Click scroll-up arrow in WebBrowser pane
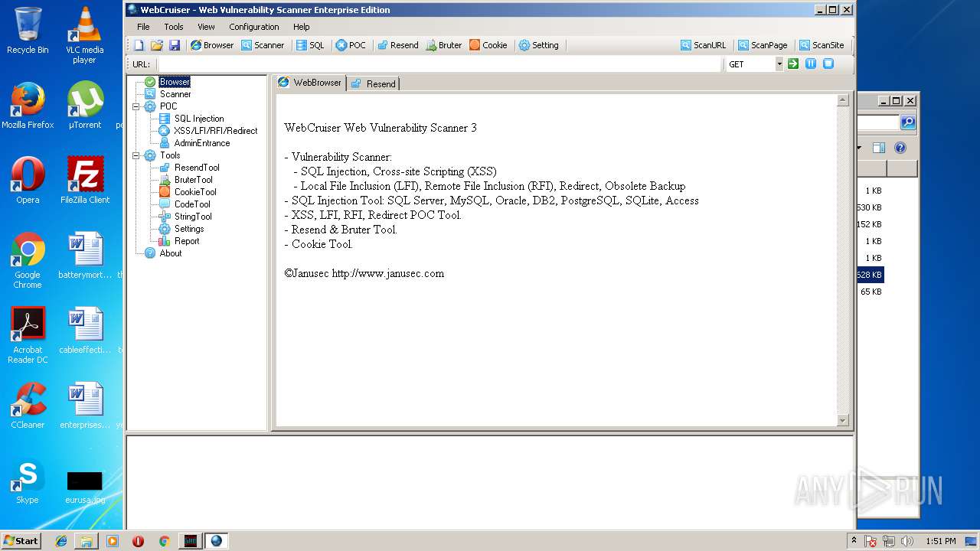 [x=843, y=100]
